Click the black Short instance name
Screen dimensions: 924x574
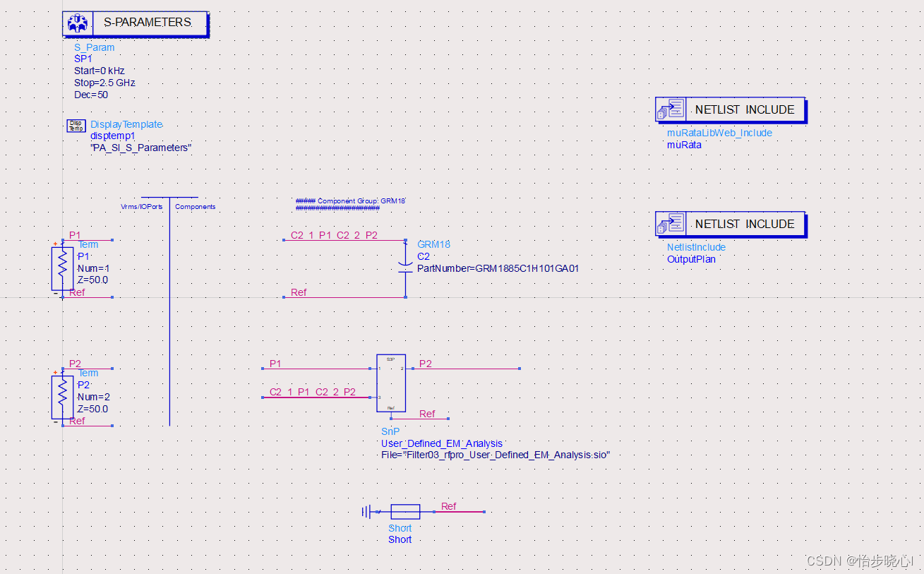pos(400,539)
